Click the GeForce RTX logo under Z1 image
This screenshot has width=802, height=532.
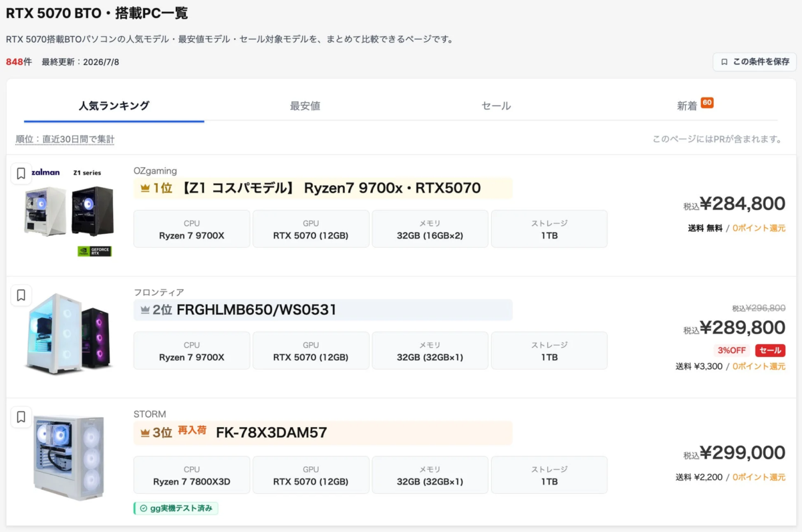click(x=94, y=251)
